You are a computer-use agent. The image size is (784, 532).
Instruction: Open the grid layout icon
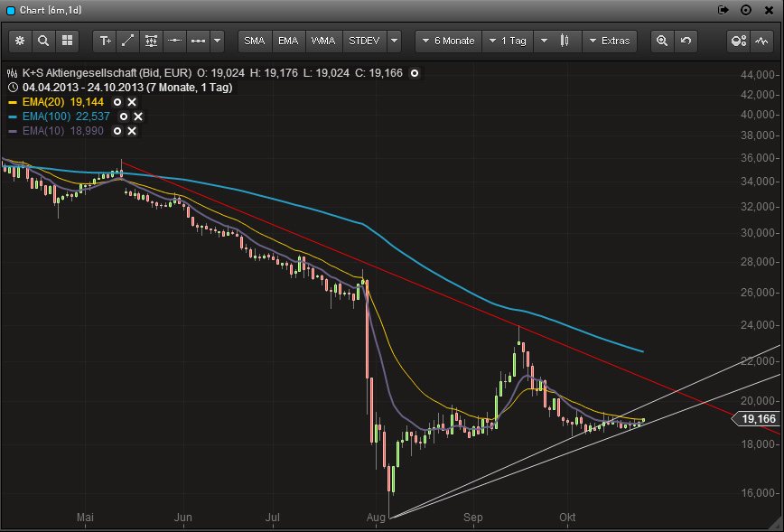click(67, 41)
